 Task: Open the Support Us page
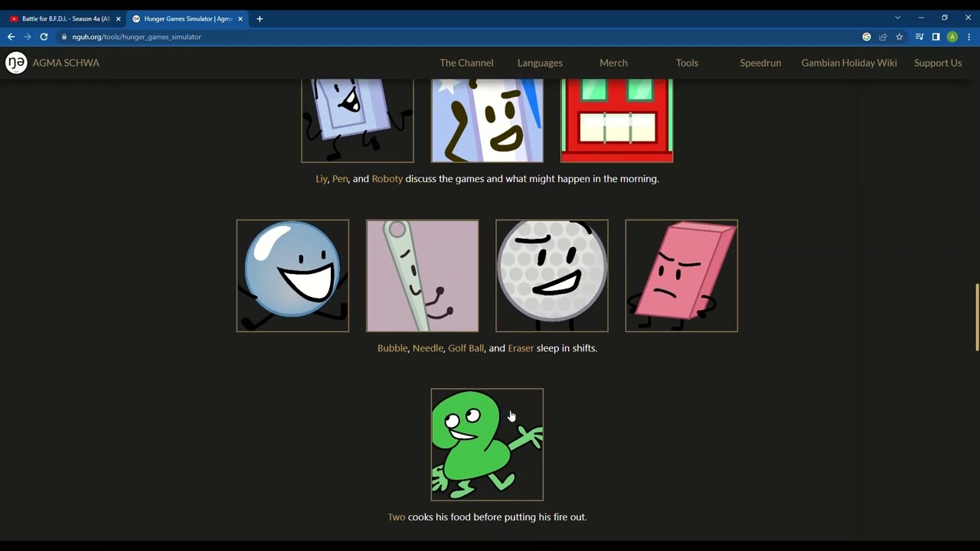[938, 63]
